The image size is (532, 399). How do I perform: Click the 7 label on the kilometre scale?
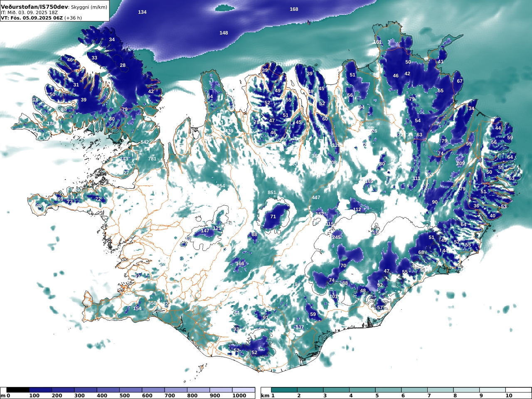(429, 396)
